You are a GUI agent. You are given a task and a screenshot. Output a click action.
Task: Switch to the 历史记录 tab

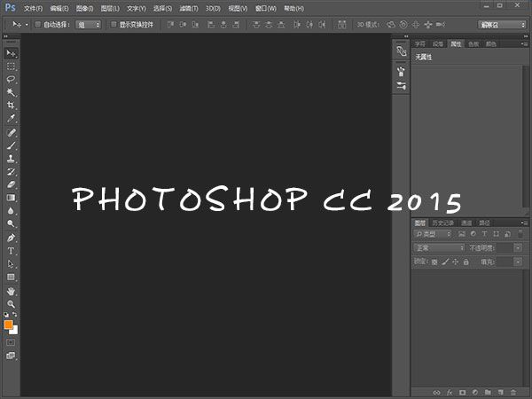click(x=442, y=223)
